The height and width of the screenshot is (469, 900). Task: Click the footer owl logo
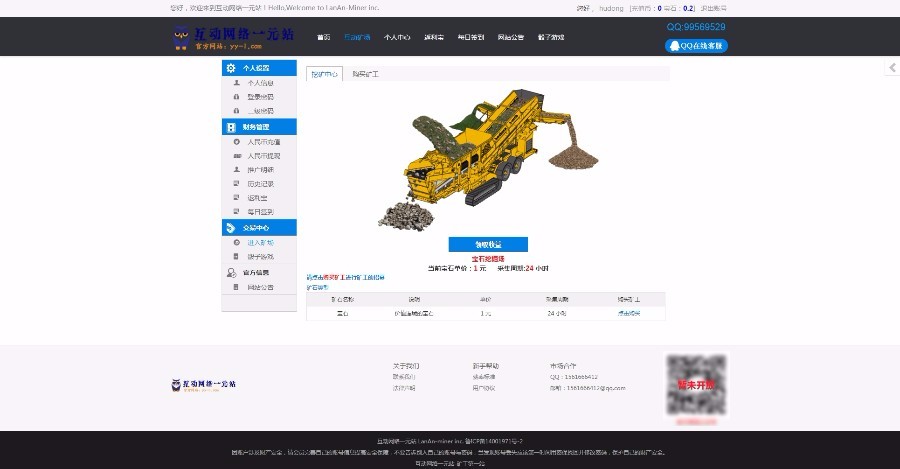point(176,385)
